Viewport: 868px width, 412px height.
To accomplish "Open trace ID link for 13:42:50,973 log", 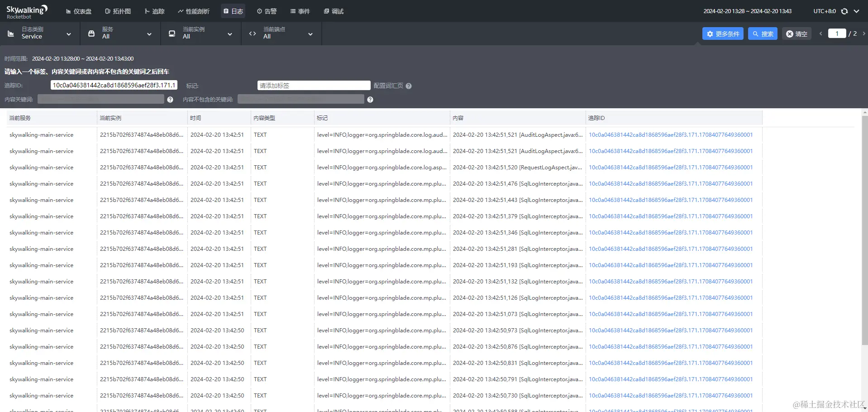I will click(x=671, y=331).
